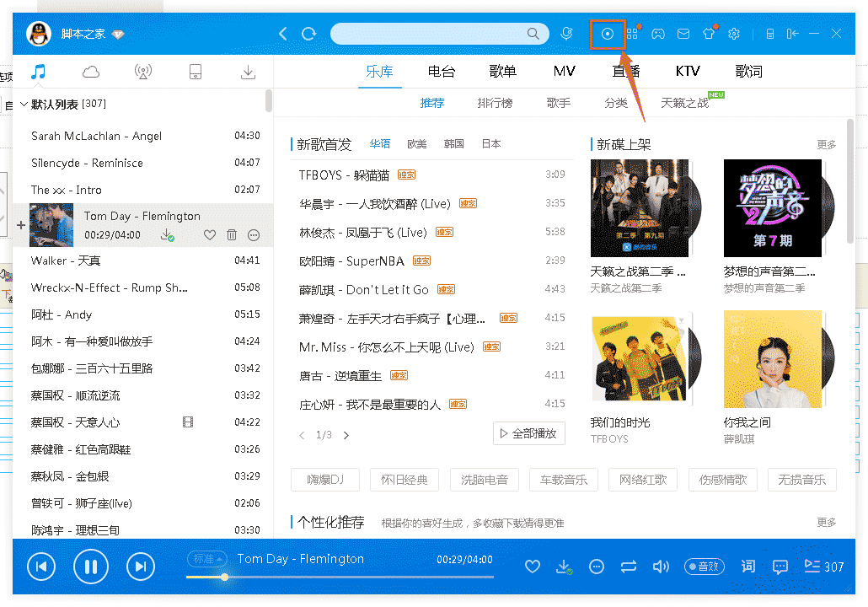Mute with the volume speaker icon
Screen dimensions: 868x607
click(661, 566)
